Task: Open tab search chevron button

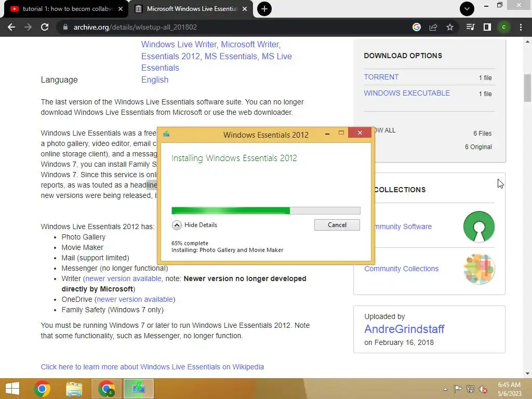Action: point(467,9)
